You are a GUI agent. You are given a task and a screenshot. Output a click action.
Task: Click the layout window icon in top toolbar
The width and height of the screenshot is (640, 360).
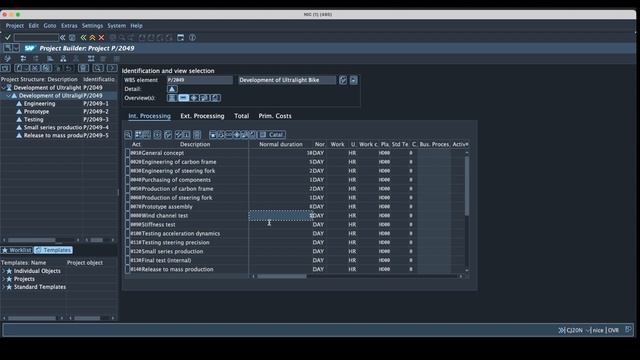pos(180,38)
